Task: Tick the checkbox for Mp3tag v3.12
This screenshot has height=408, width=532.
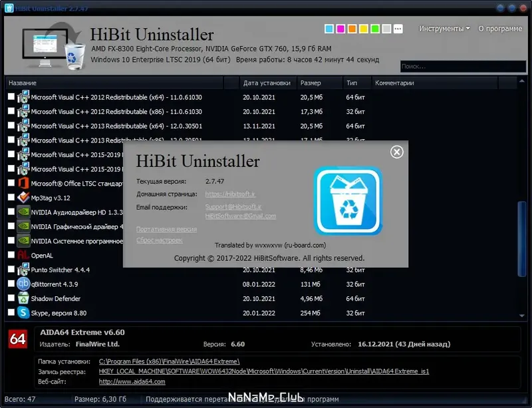Action: tap(11, 197)
